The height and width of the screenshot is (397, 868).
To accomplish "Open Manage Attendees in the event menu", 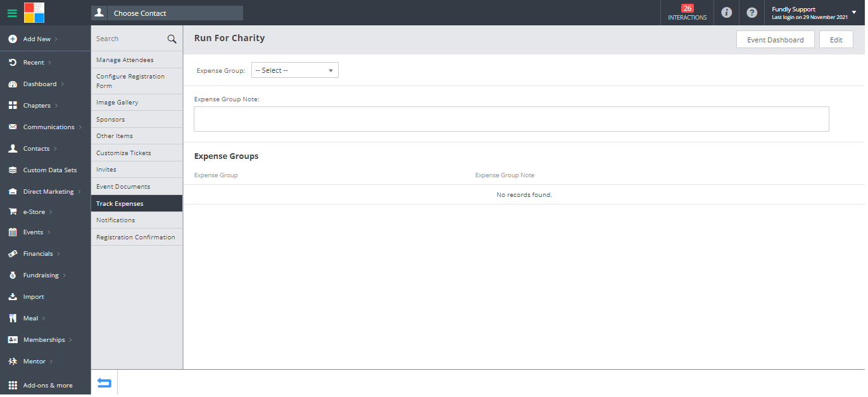I will [137, 60].
